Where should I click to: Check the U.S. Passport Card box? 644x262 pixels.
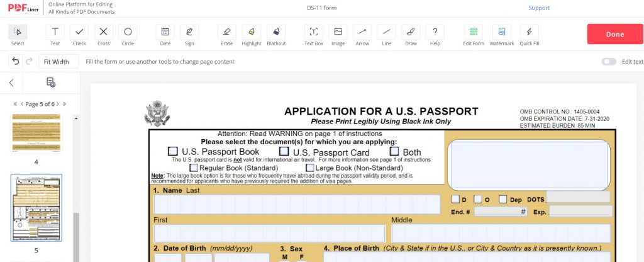[x=284, y=151]
